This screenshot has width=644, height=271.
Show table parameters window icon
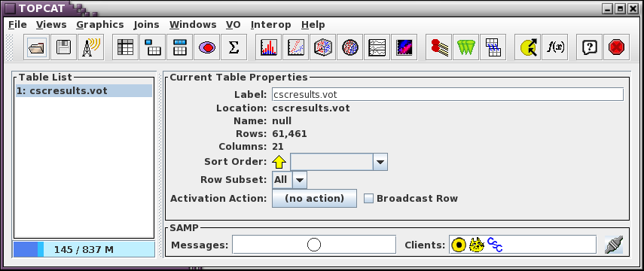pyautogui.click(x=152, y=47)
